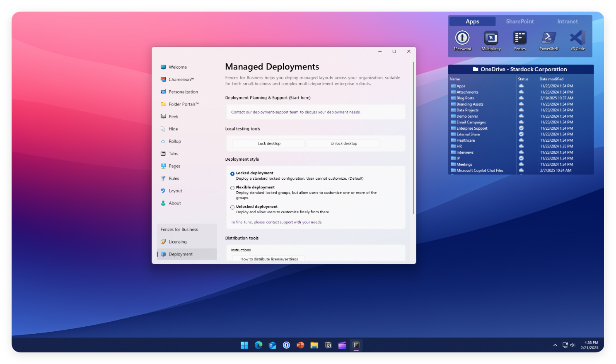Select the Demo Server folder

pyautogui.click(x=464, y=116)
